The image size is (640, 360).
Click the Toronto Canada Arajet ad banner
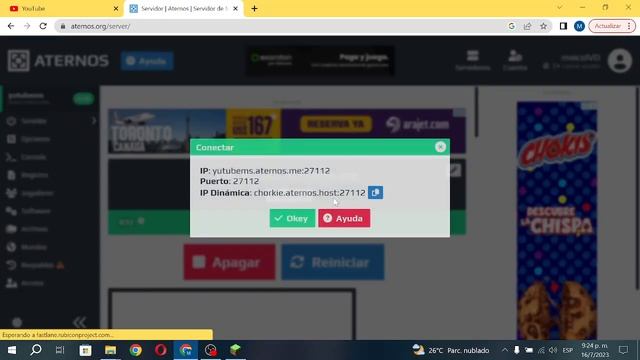287,131
